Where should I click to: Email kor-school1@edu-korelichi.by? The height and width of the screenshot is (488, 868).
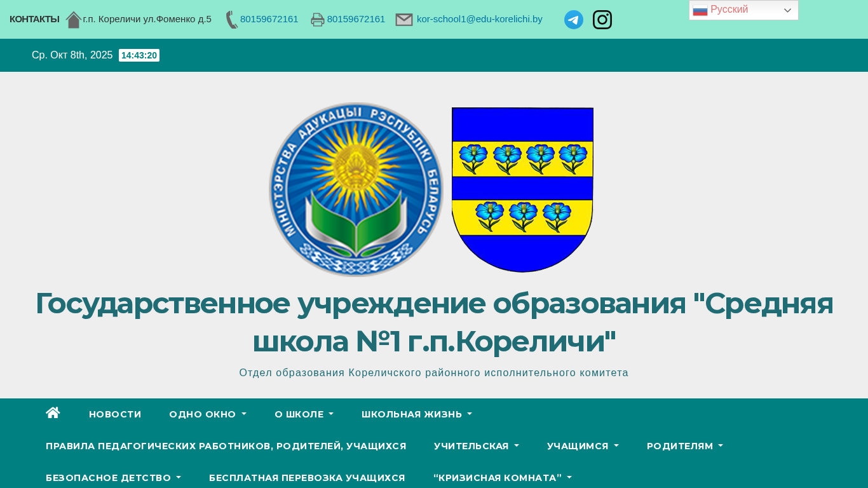pos(480,19)
